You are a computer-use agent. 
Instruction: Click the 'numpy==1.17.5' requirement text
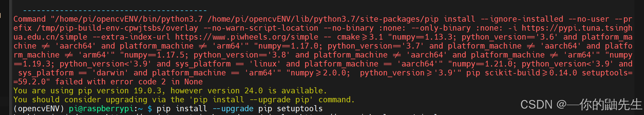click(154, 55)
